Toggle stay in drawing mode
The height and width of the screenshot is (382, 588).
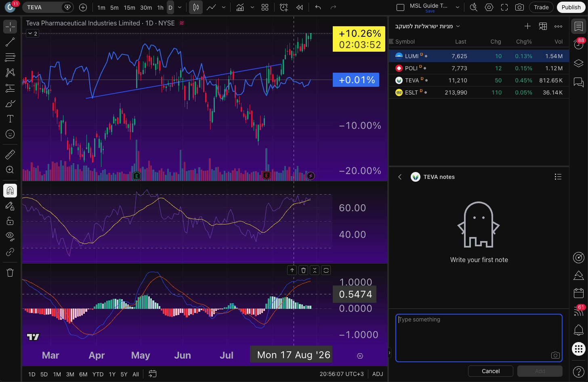tap(10, 206)
